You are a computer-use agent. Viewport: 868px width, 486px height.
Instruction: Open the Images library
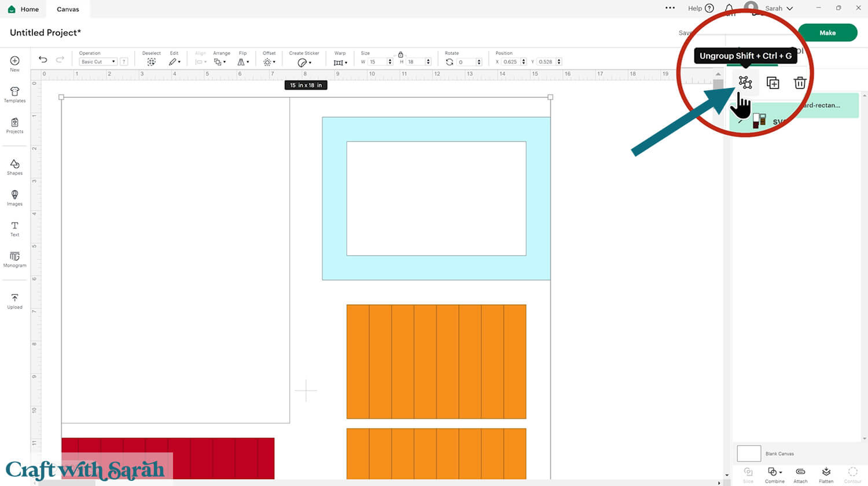click(14, 198)
